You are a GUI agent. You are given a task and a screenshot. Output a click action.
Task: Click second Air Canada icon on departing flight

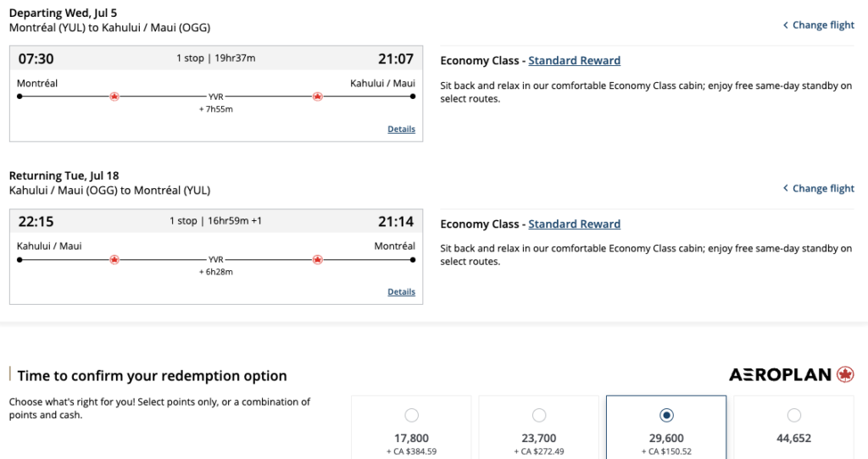coord(317,97)
